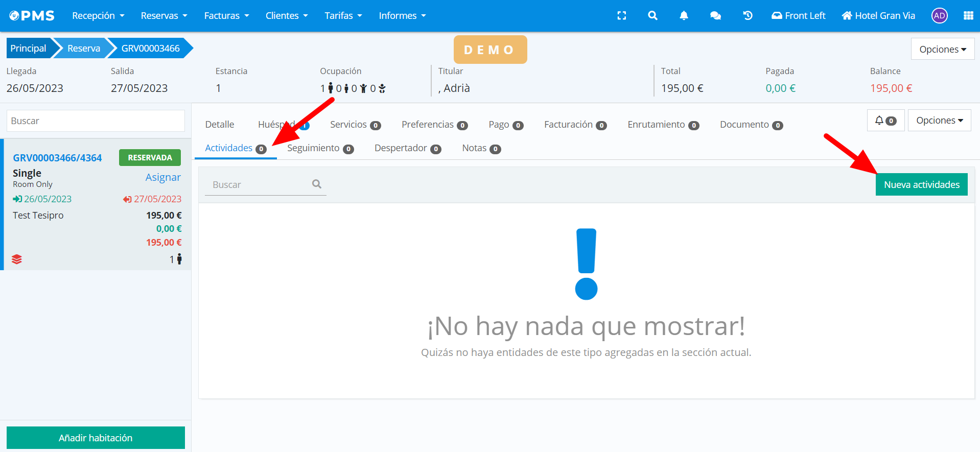Click the Nueva actividades button
This screenshot has height=452, width=980.
pyautogui.click(x=921, y=185)
